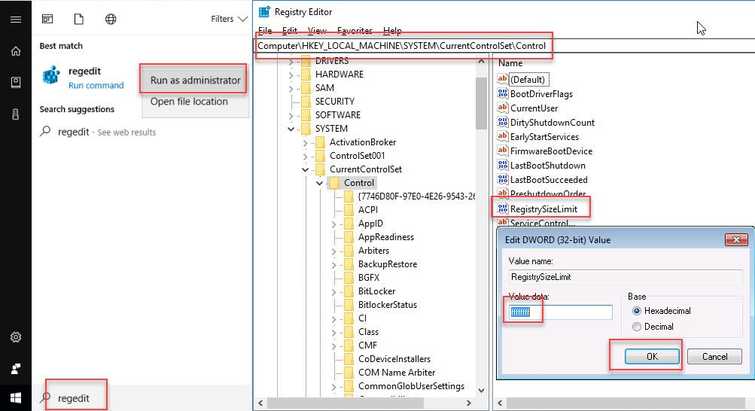
Task: Collapse the CurrentControlSet key
Action: point(305,169)
